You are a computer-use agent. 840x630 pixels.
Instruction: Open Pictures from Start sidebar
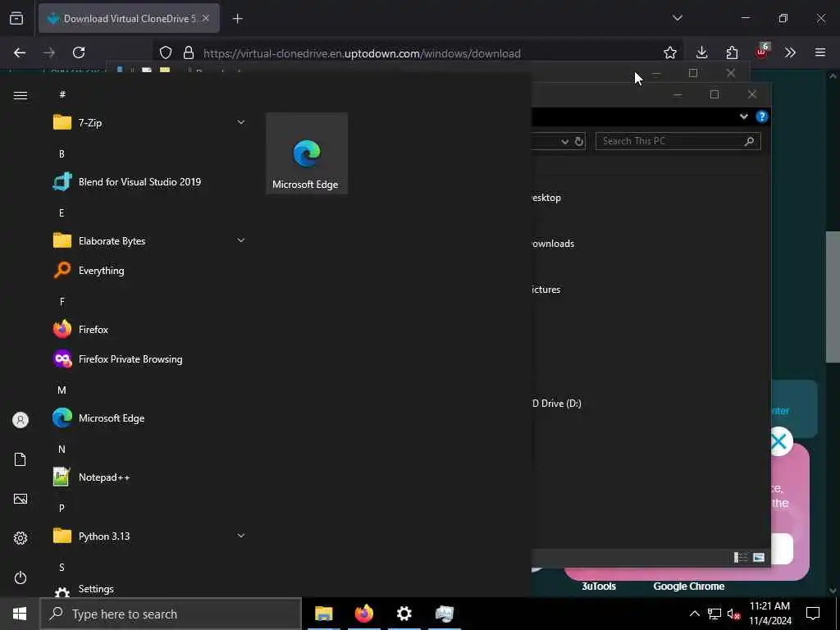[x=21, y=499]
